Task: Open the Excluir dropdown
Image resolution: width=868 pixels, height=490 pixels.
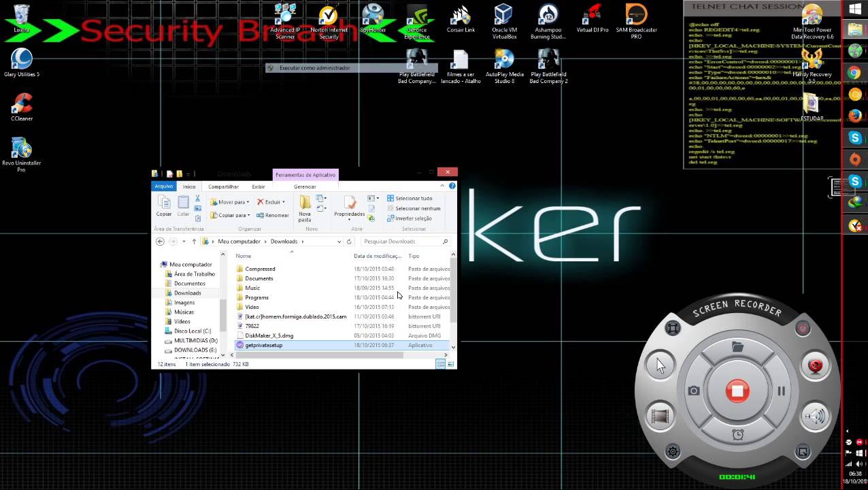Action: click(271, 202)
